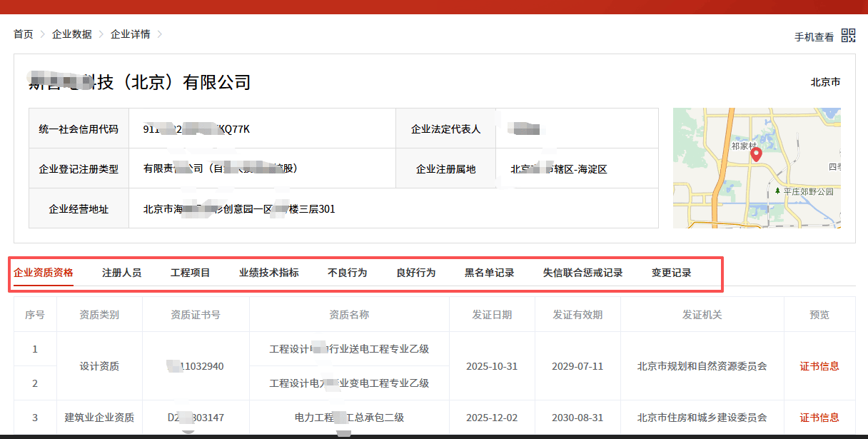Open 证书信息 for the 设计资质 row

pos(819,366)
